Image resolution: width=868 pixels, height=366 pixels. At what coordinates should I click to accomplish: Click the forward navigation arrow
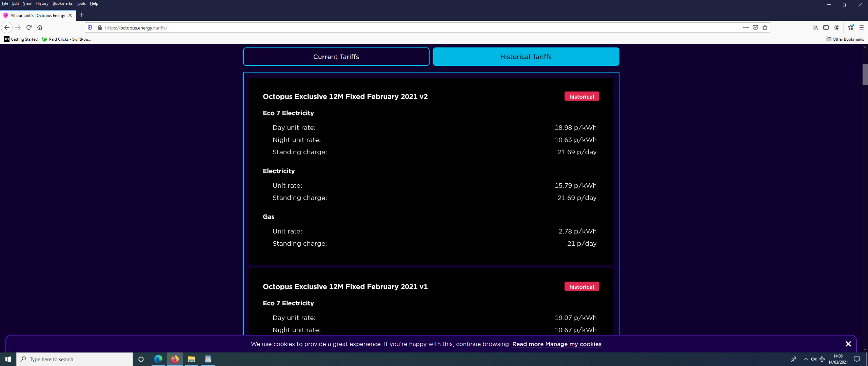18,27
